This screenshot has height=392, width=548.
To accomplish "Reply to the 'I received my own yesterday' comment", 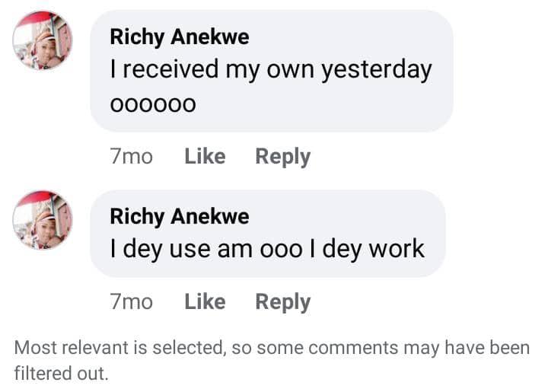I will point(282,157).
